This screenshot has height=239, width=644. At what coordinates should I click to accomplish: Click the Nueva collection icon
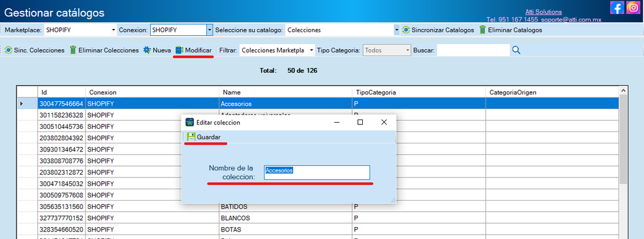coord(147,50)
